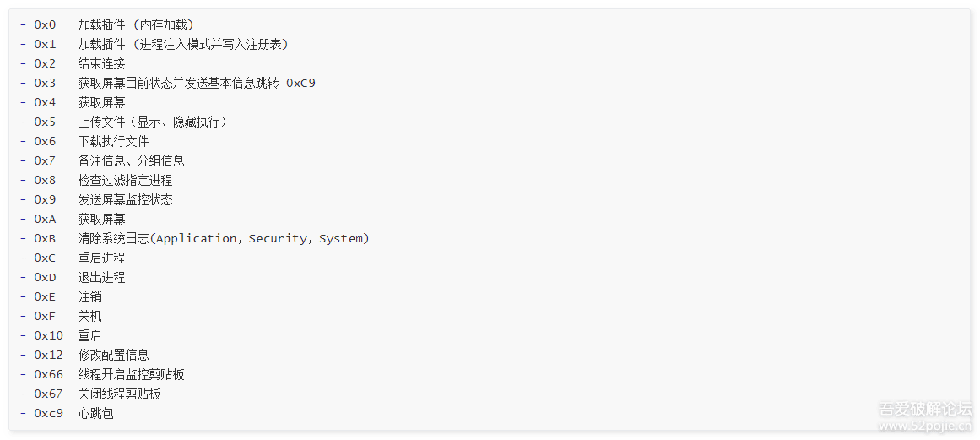Click the word Security in the 0xB line
This screenshot has width=980, height=440.
click(x=277, y=238)
